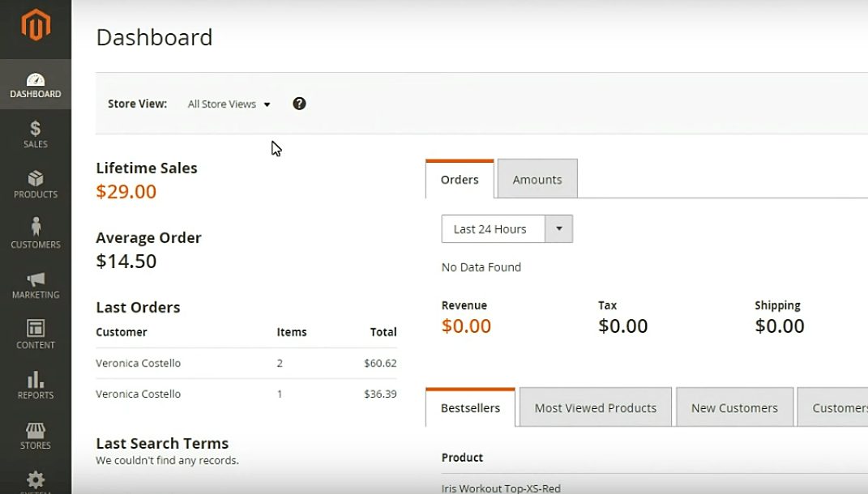This screenshot has width=868, height=494.
Task: Click the Shipping $0.00 amount
Action: [x=780, y=326]
